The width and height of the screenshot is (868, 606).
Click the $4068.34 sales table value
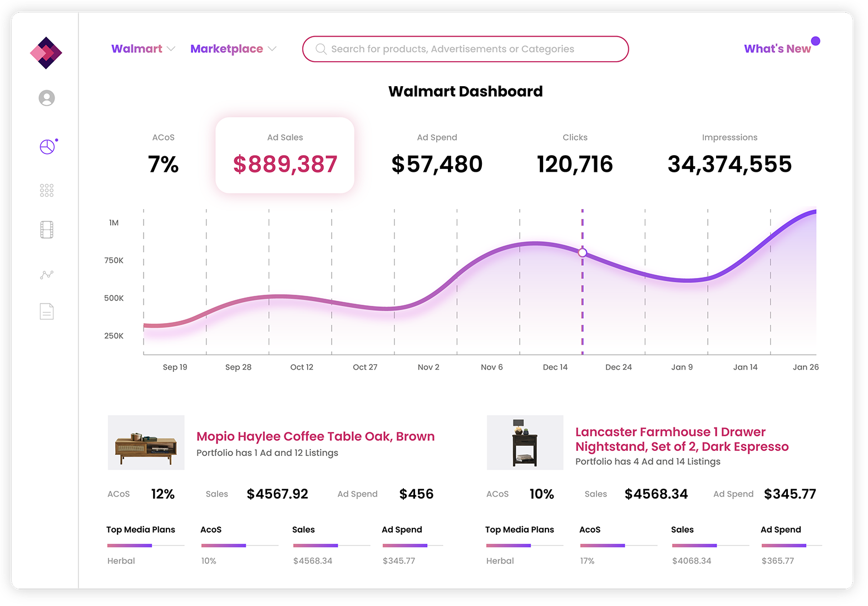[692, 560]
